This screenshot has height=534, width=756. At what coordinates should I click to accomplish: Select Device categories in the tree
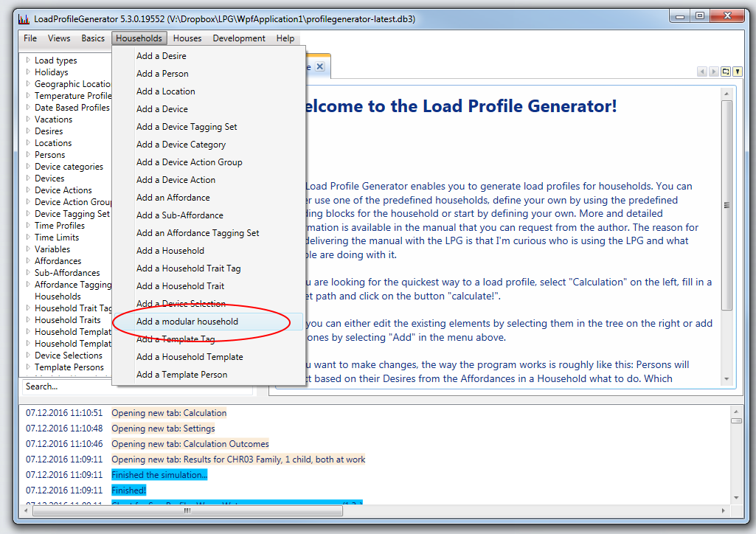(x=69, y=167)
